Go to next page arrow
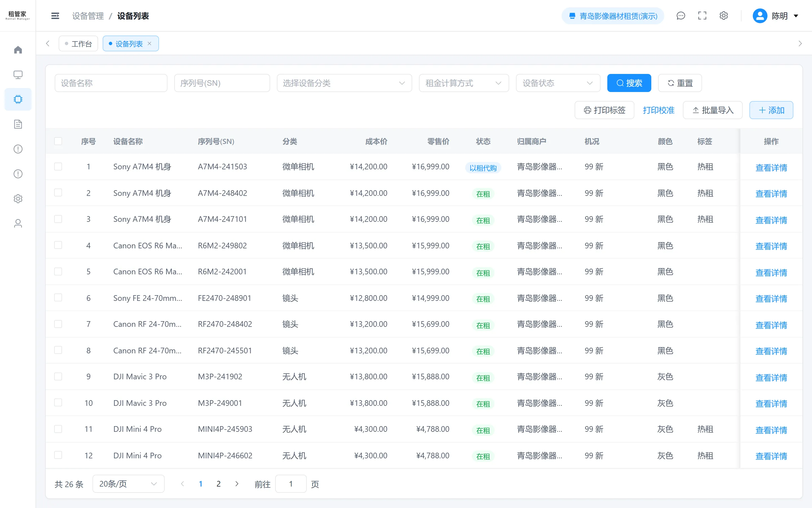Screen dimensions: 812x508 (x=237, y=484)
